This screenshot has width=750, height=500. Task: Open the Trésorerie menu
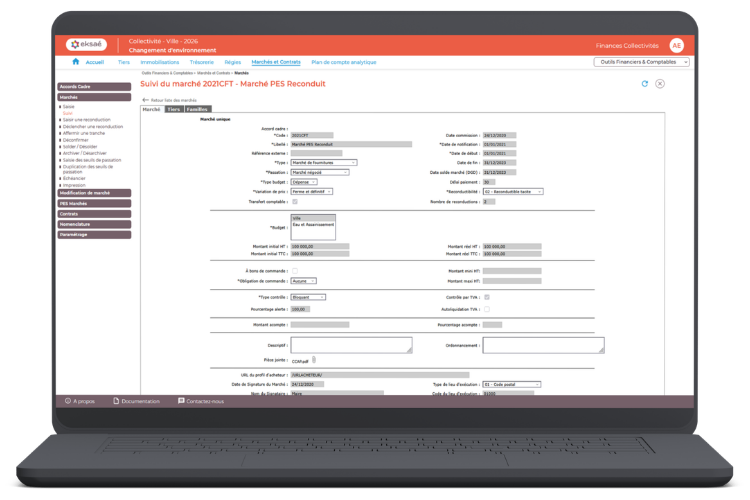tap(202, 62)
